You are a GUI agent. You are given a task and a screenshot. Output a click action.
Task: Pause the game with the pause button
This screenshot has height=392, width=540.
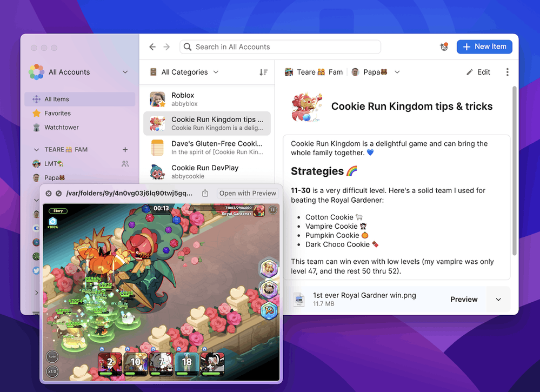[x=273, y=210]
